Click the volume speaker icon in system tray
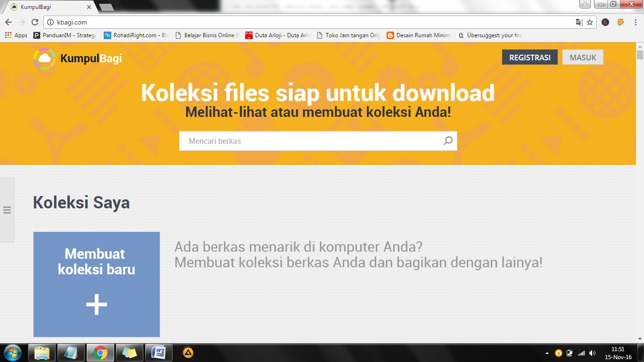The width and height of the screenshot is (644, 362). (x=592, y=353)
